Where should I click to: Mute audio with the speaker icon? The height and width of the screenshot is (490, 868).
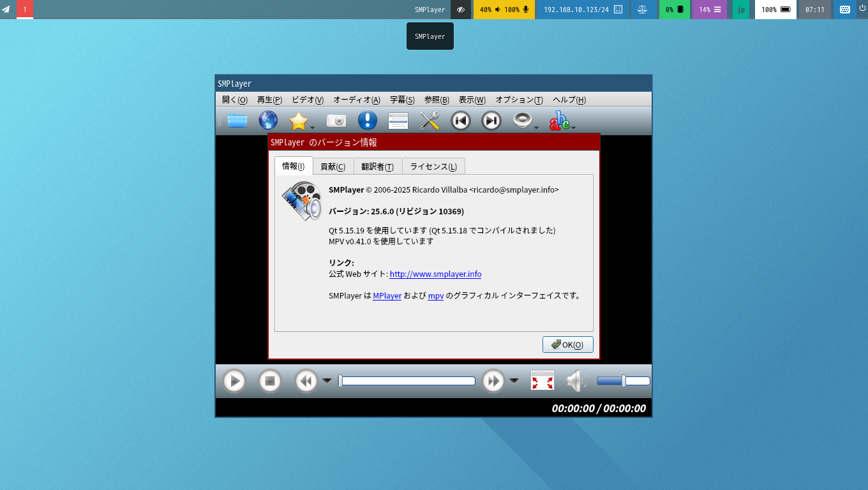point(575,382)
